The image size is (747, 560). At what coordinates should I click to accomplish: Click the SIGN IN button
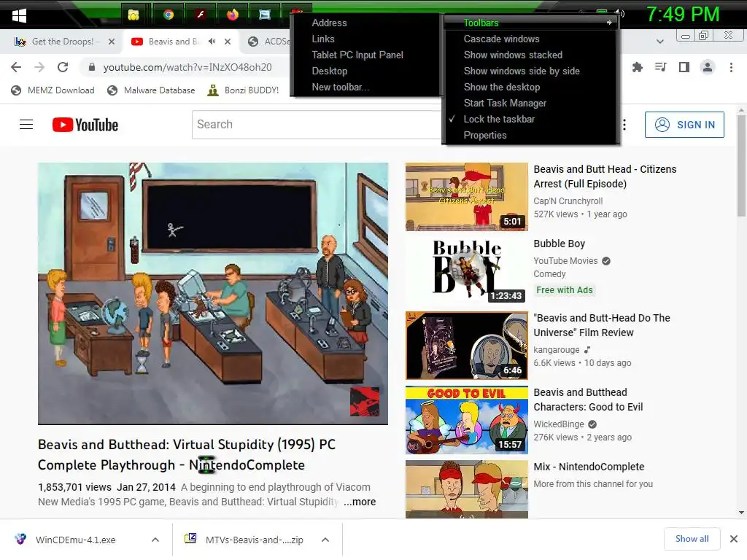click(684, 125)
